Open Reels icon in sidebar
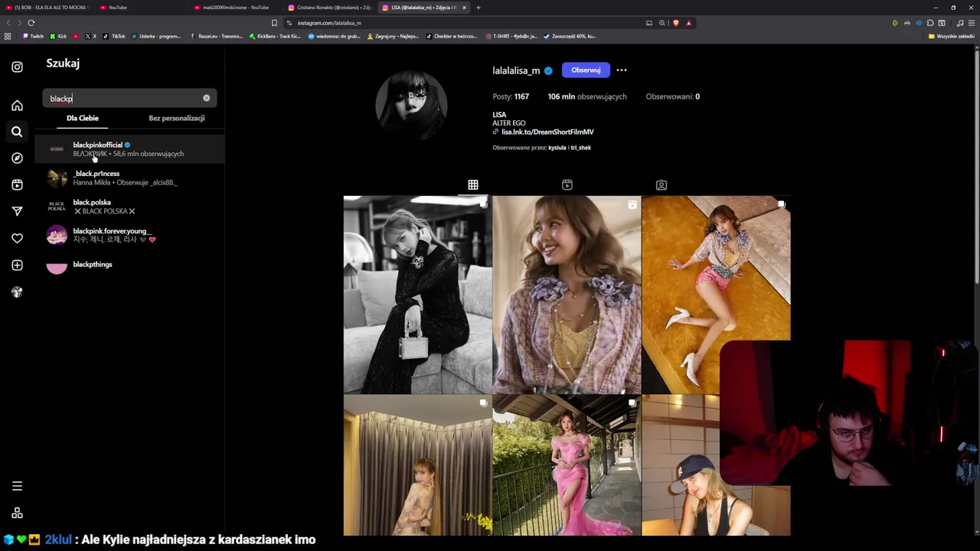Viewport: 980px width, 551px height. coord(17,184)
